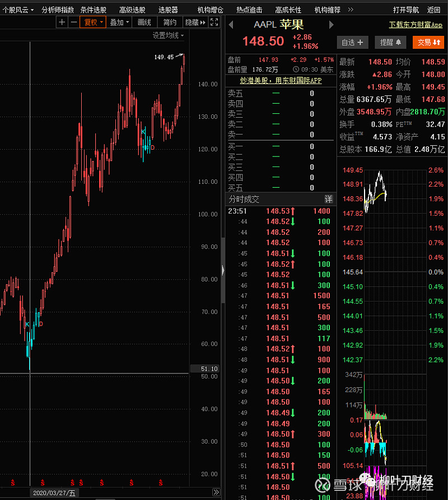The height and width of the screenshot is (500, 448).
Task: Add stock via 自选 + button
Action: pos(352,43)
